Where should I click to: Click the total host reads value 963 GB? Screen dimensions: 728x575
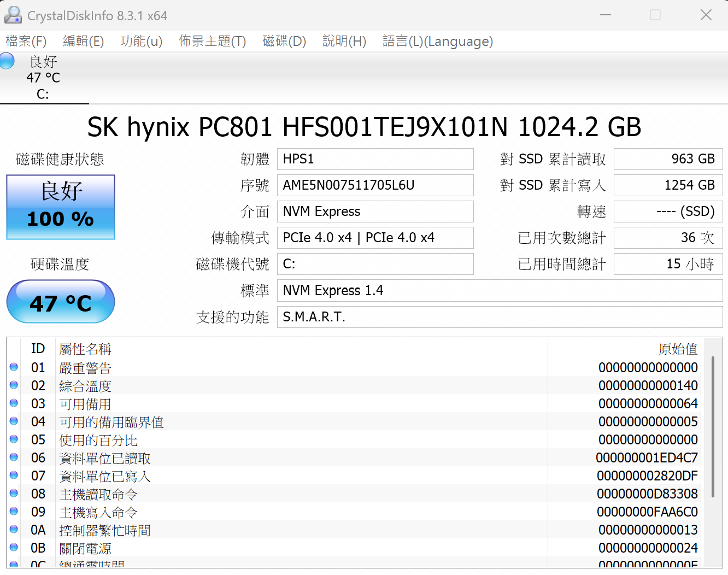(x=668, y=159)
